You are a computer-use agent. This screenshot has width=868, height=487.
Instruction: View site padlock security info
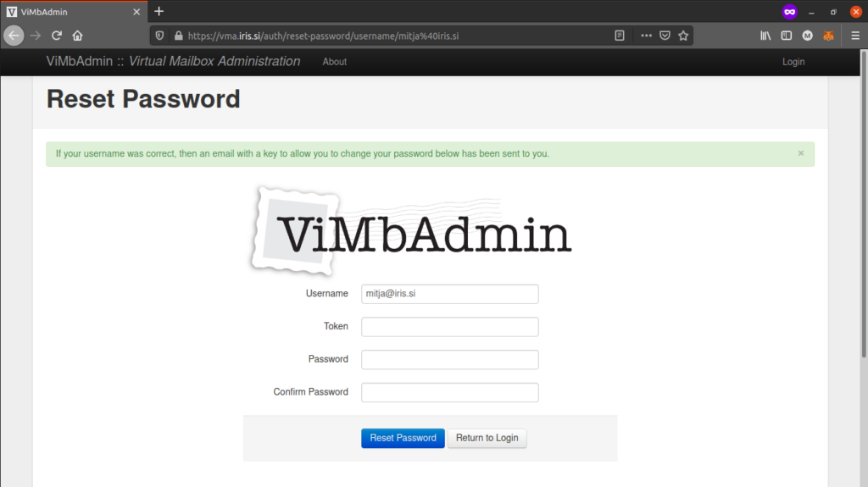178,36
